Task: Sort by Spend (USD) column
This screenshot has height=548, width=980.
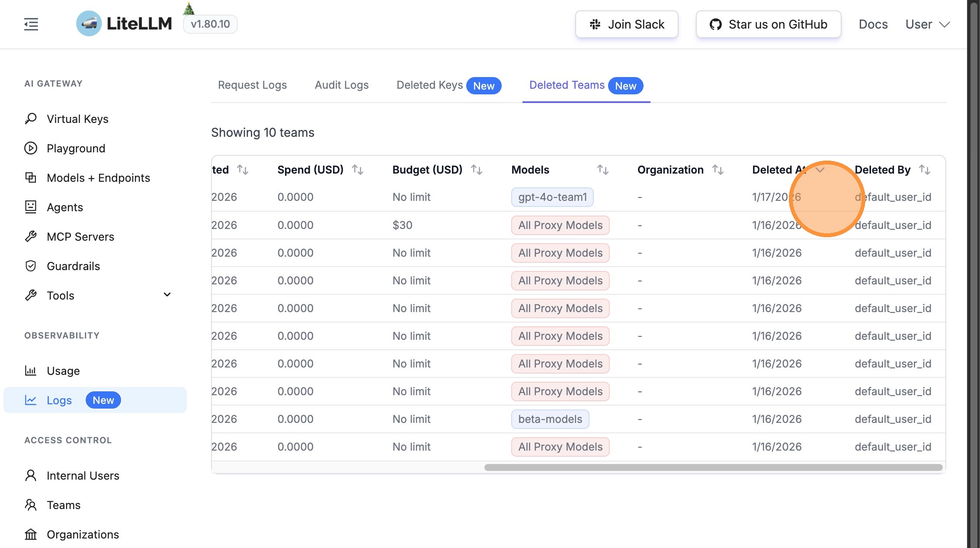Action: [x=358, y=170]
